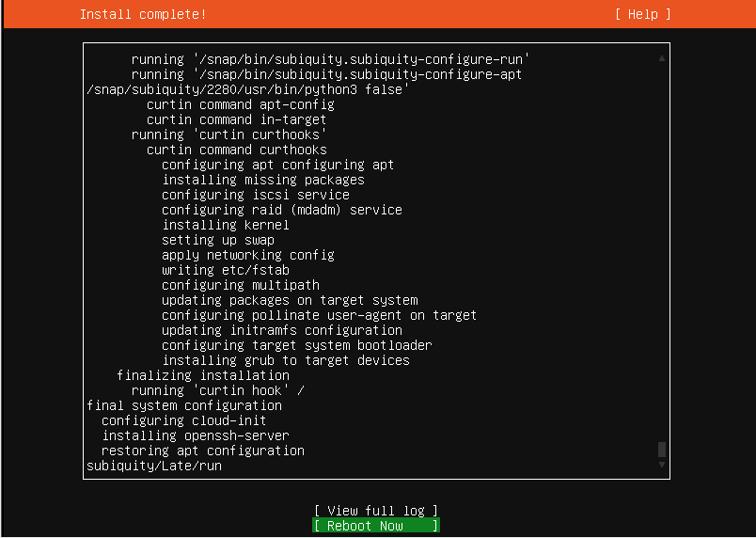The width and height of the screenshot is (756, 538).
Task: Select 'installing grub to target devices' line
Action: pyautogui.click(x=286, y=360)
